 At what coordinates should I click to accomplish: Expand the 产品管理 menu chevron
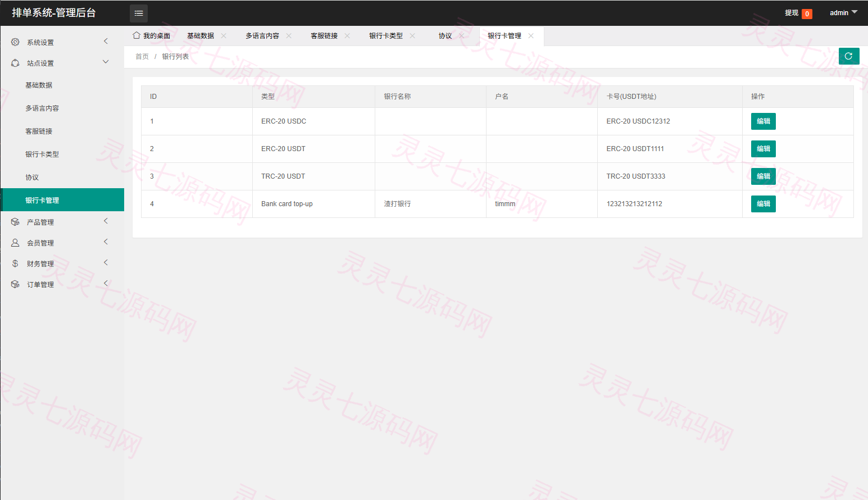coord(106,221)
